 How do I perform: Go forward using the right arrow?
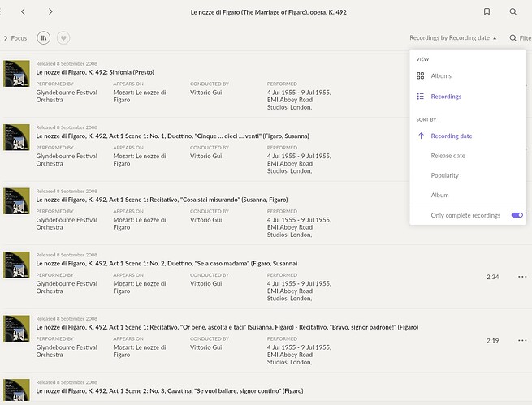pyautogui.click(x=50, y=12)
